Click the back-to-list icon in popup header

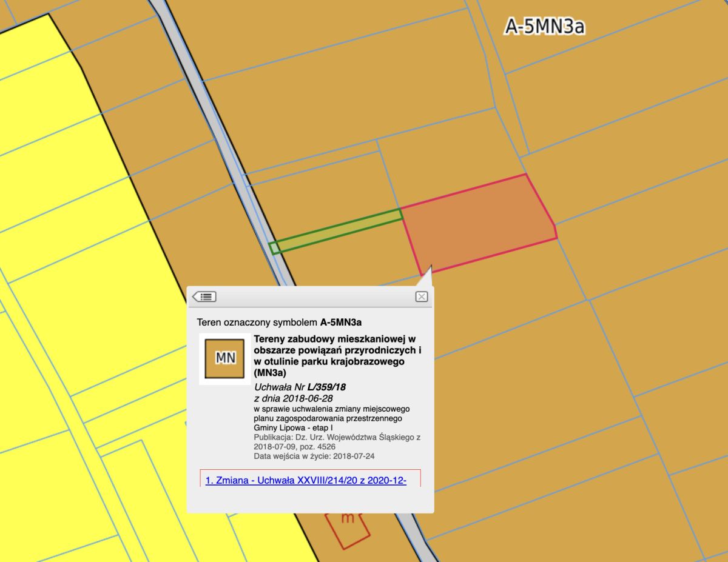pyautogui.click(x=204, y=296)
